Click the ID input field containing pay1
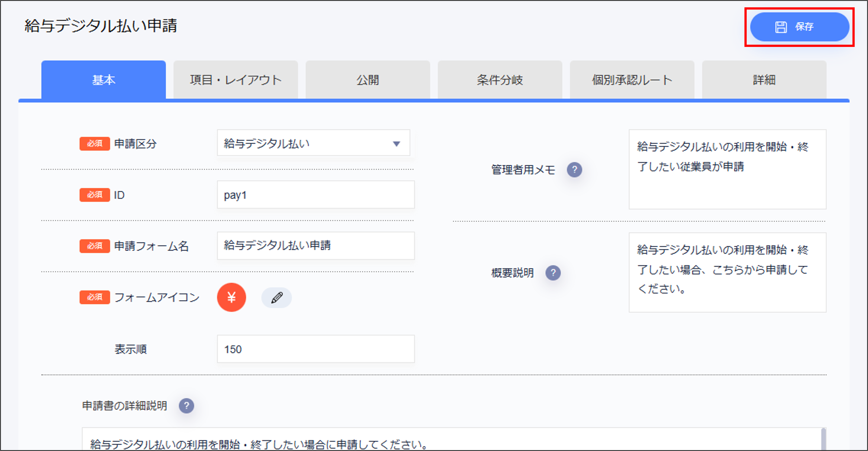868x451 pixels. click(316, 195)
